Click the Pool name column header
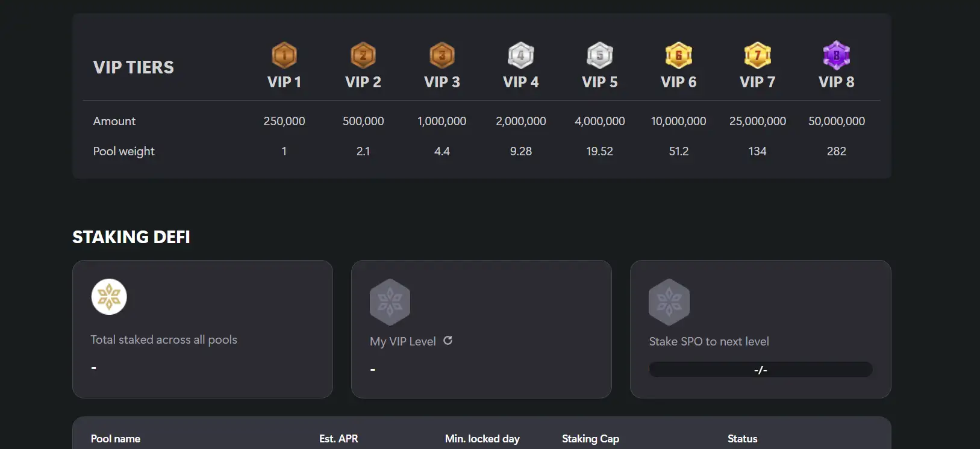 [116, 439]
